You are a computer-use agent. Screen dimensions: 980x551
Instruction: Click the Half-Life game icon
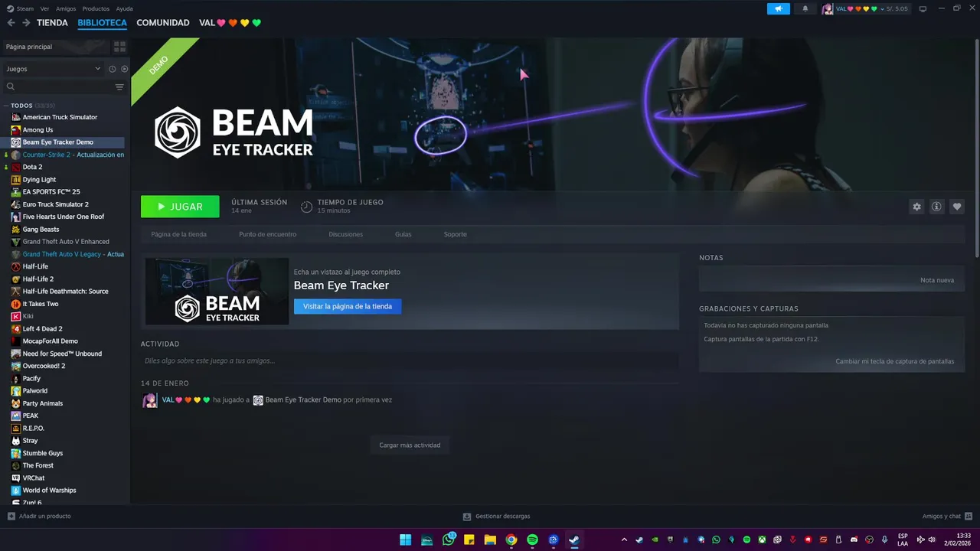click(x=16, y=266)
